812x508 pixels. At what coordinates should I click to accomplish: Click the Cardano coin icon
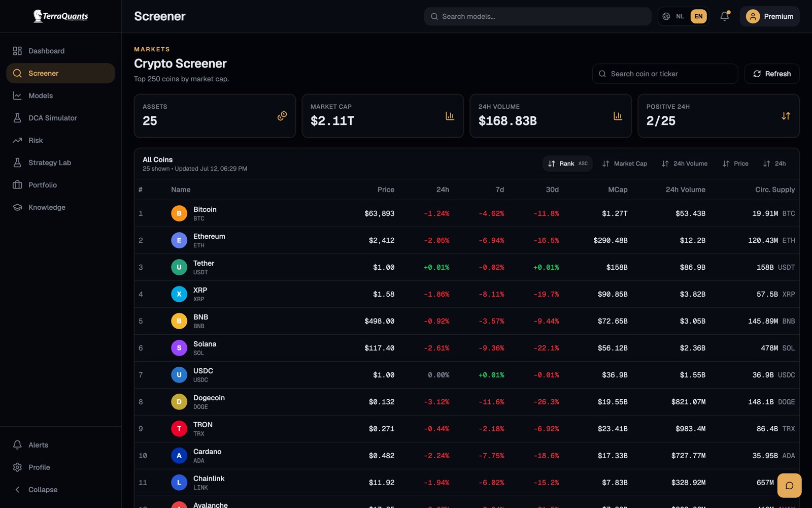(x=179, y=456)
